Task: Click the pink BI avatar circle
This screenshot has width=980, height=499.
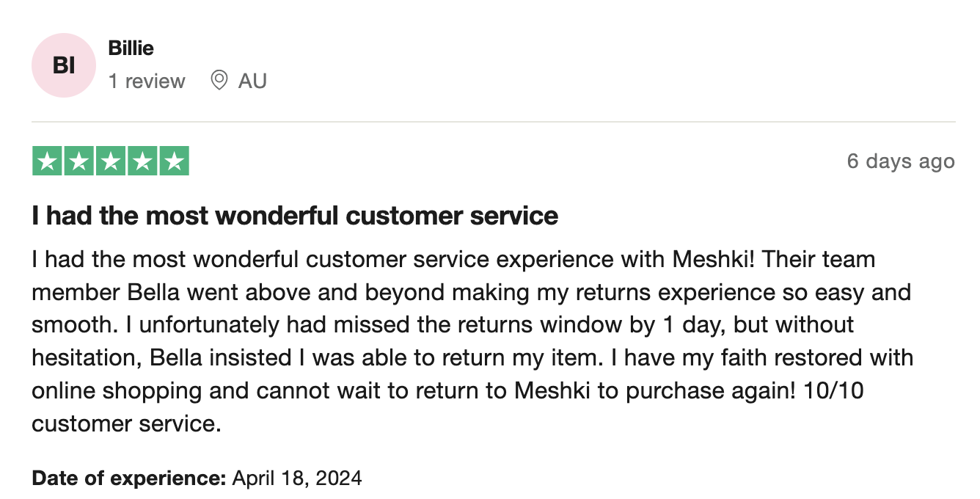Action: point(64,65)
